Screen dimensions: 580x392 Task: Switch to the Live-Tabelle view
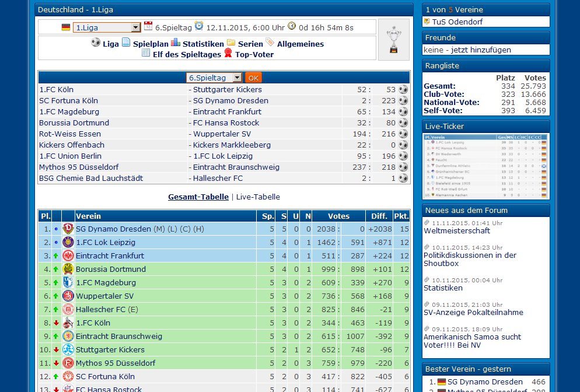click(x=258, y=197)
